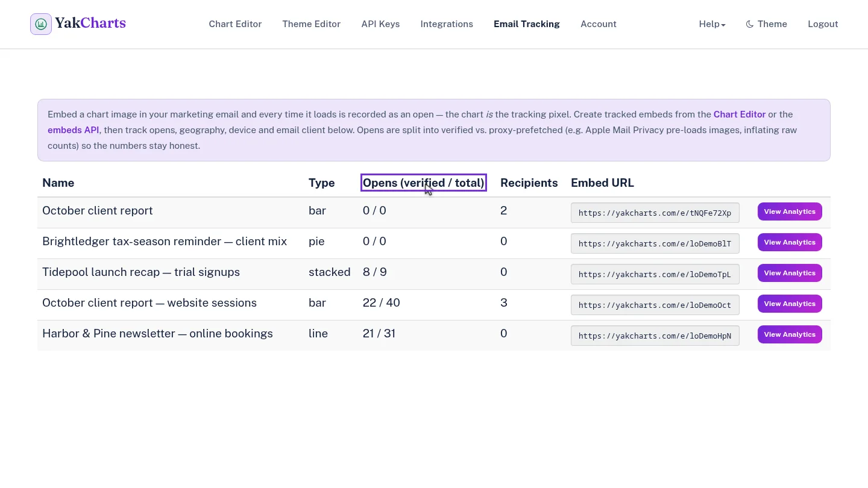This screenshot has height=488, width=868.
Task: Select the embed URL ending in loDemoOct
Action: tap(655, 305)
